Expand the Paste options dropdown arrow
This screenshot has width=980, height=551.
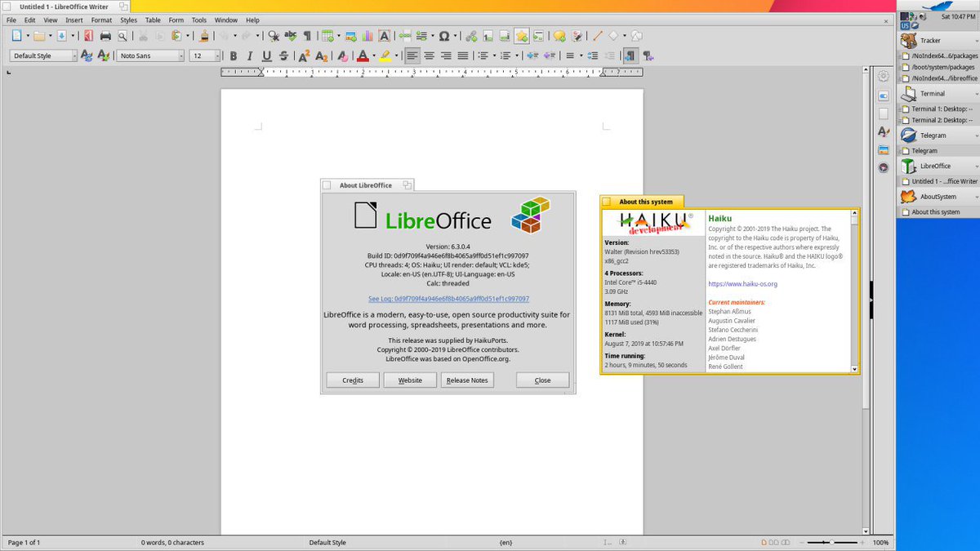tap(188, 36)
